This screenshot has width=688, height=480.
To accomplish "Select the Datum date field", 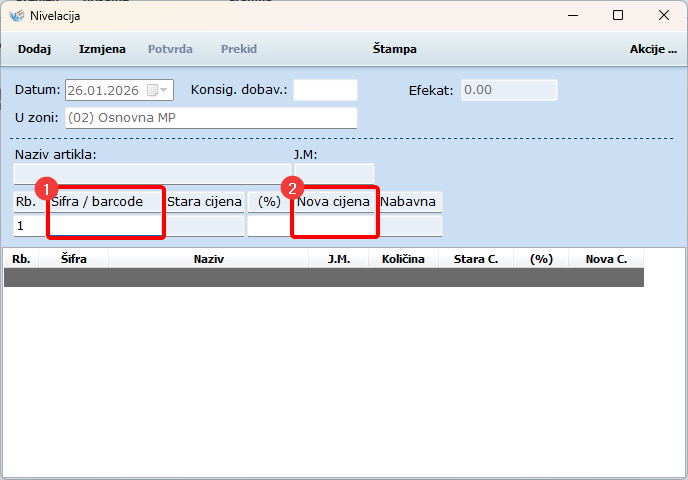I will click(108, 90).
